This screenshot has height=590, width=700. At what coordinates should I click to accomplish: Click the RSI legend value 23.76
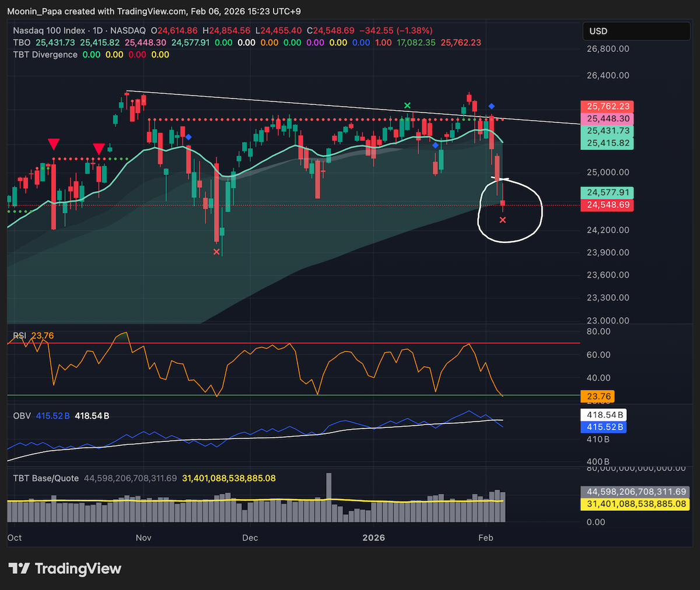[43, 335]
